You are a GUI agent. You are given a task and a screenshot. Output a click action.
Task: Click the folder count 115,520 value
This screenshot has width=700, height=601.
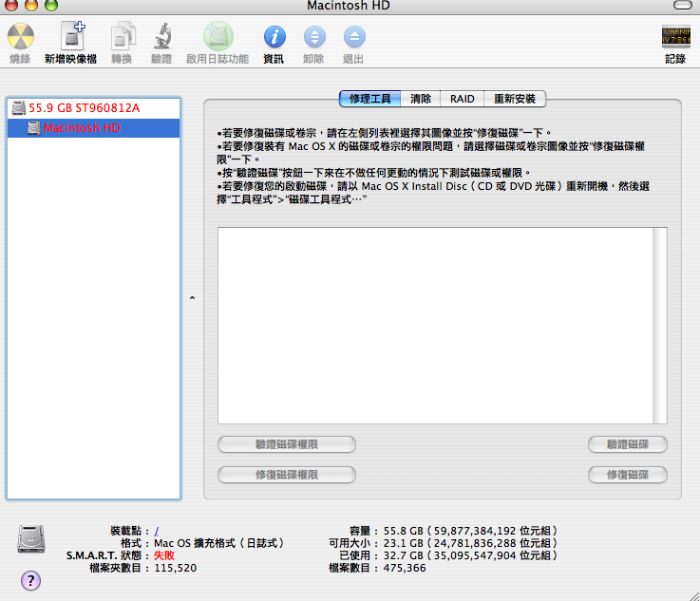(x=176, y=568)
